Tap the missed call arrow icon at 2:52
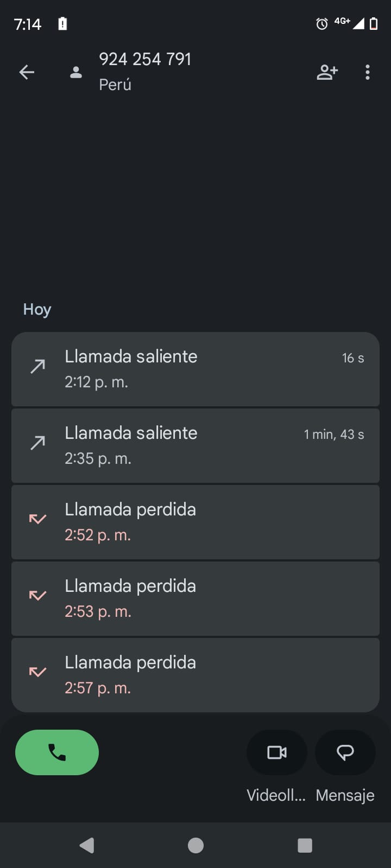The width and height of the screenshot is (391, 868). (37, 519)
